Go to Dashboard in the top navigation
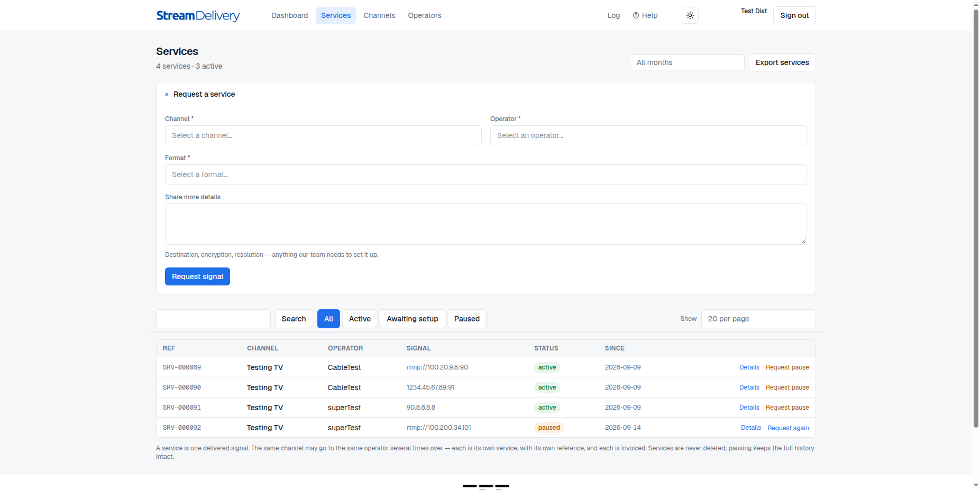 tap(289, 15)
